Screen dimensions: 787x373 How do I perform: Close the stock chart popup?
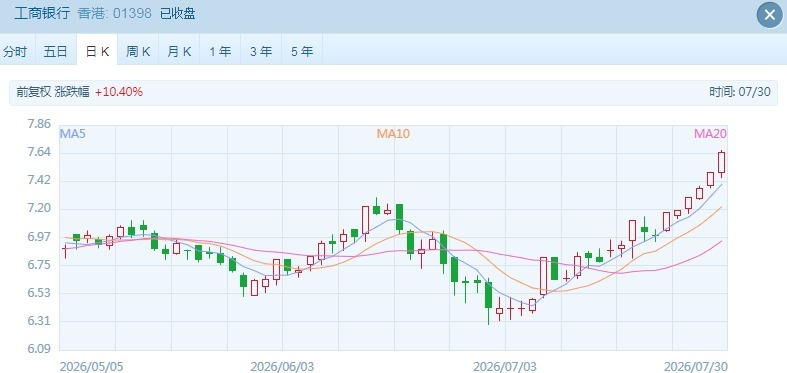[x=769, y=15]
